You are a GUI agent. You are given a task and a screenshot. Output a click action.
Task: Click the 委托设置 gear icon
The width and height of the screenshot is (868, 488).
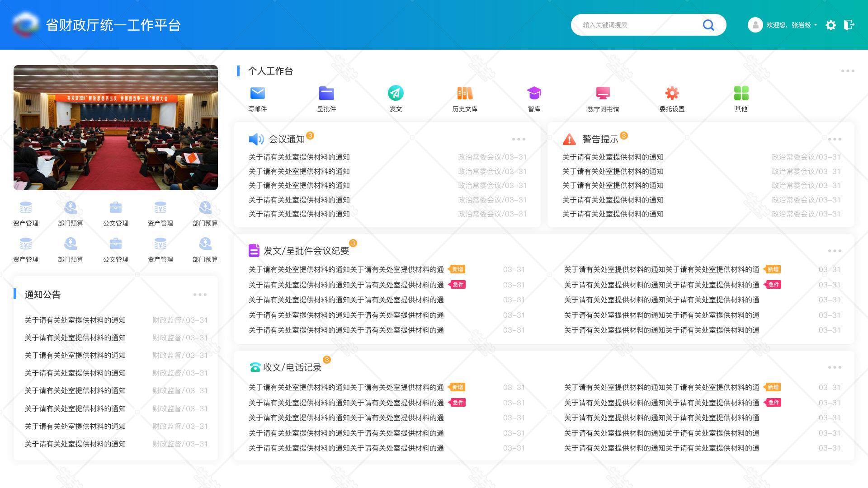672,94
